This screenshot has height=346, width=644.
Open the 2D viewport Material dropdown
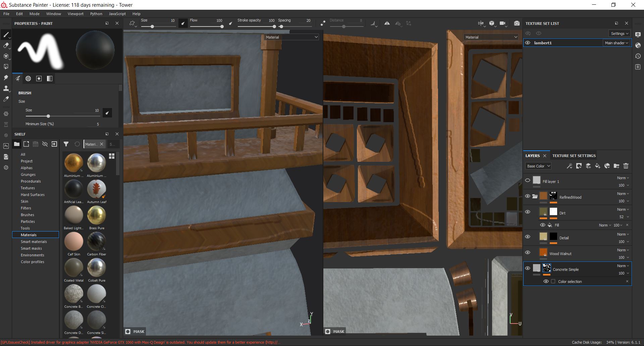pos(491,37)
